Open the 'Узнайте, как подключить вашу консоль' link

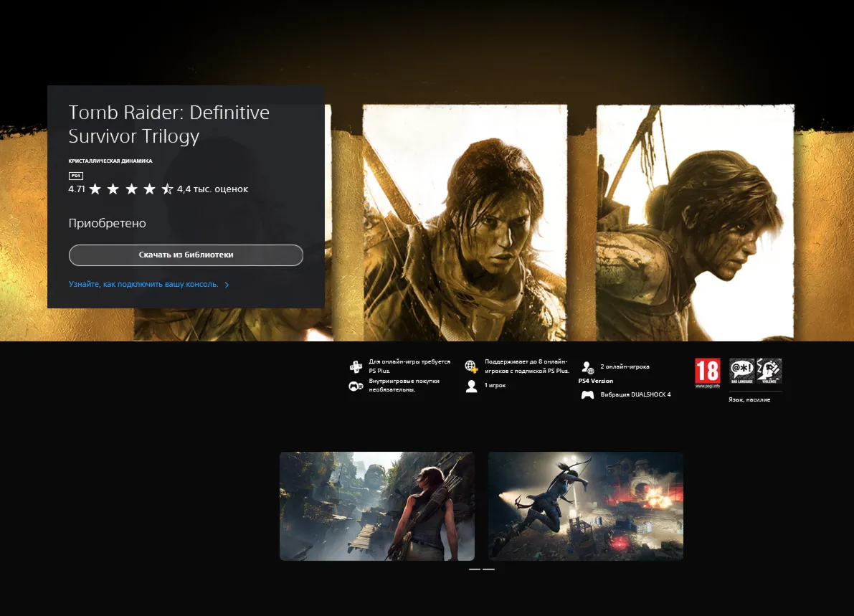click(143, 285)
